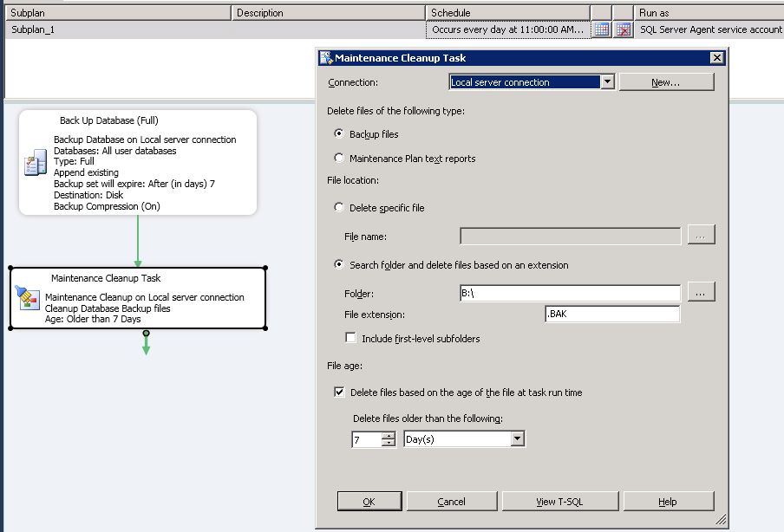Image resolution: width=784 pixels, height=532 pixels.
Task: Enable Include first-level subfolders checkbox
Action: point(351,338)
